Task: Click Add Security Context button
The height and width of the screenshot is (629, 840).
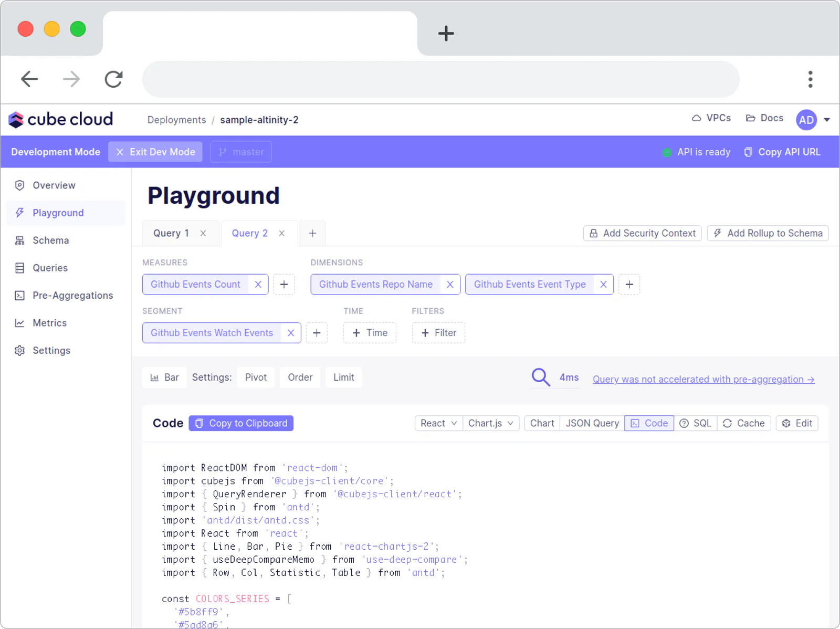Action: [642, 233]
